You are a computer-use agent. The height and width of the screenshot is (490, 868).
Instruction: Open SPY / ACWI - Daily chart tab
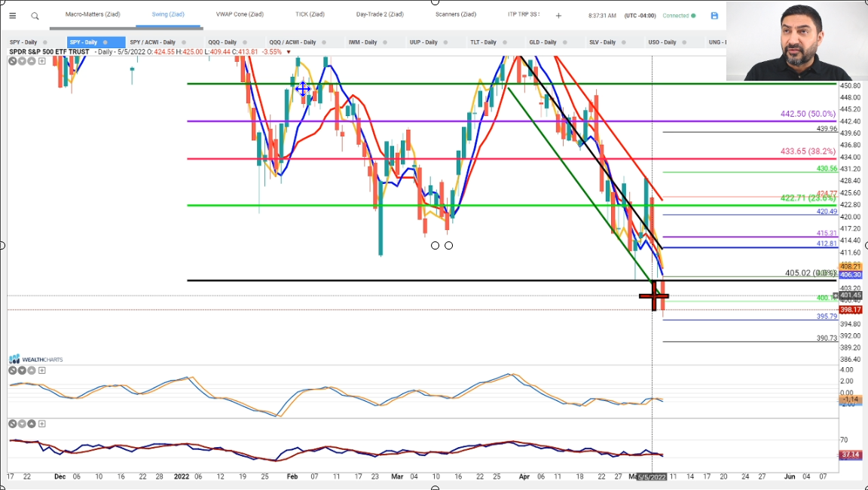152,42
